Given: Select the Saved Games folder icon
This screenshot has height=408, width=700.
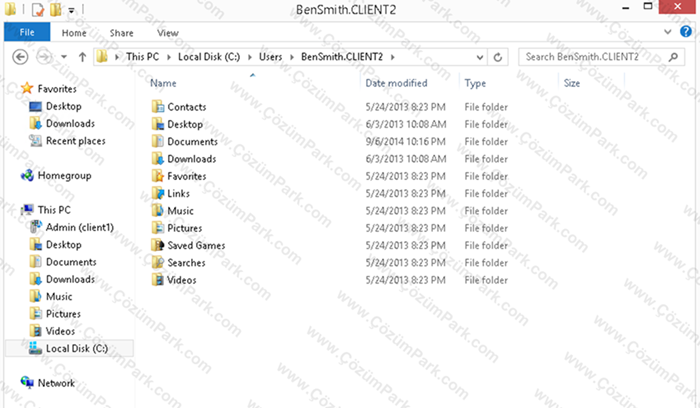Looking at the screenshot, I should click(158, 246).
